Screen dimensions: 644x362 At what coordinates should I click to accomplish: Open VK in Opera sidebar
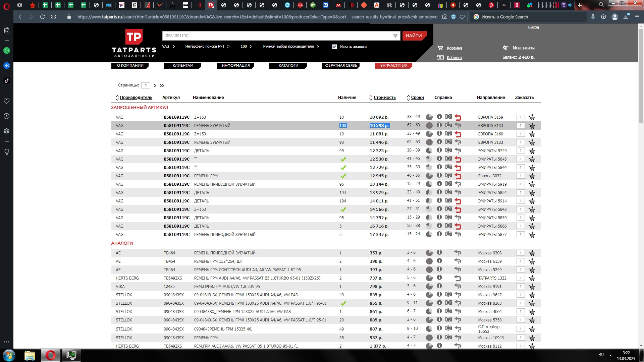click(7, 66)
